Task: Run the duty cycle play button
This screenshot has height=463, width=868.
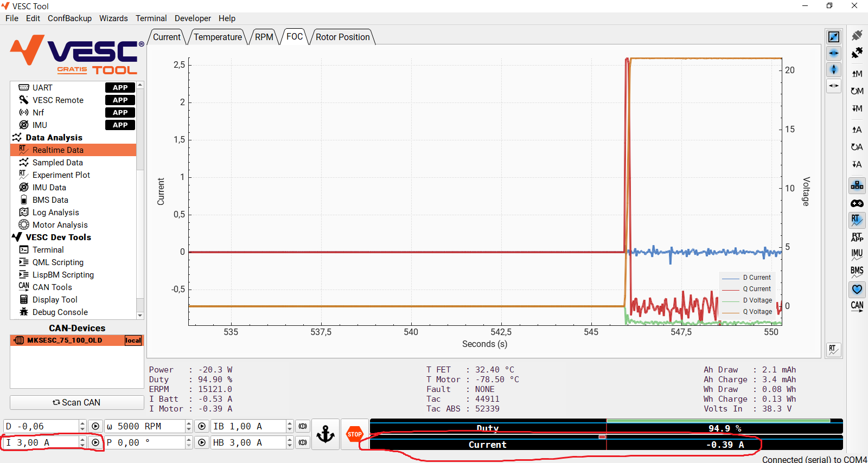Action: point(95,426)
